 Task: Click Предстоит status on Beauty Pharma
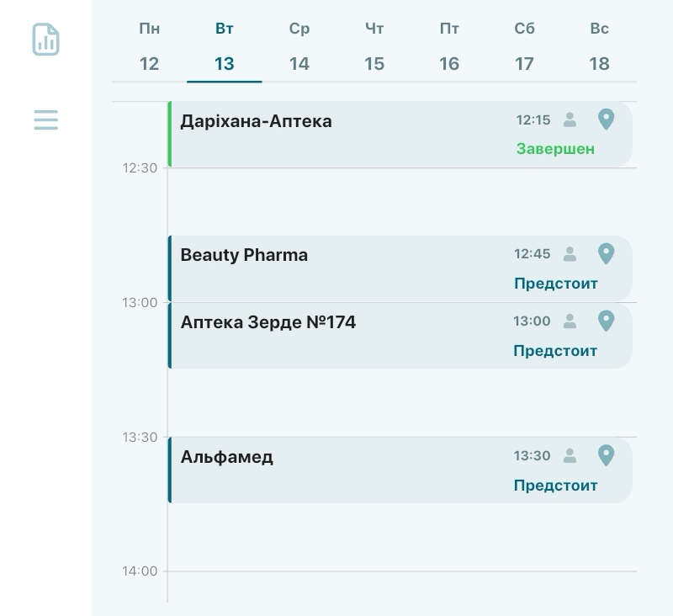coord(556,284)
